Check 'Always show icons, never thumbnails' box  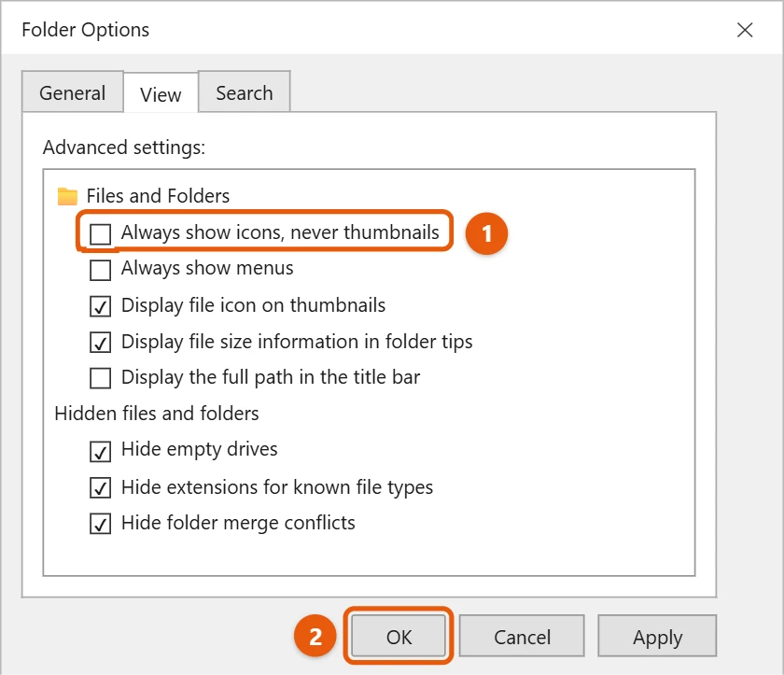[100, 234]
